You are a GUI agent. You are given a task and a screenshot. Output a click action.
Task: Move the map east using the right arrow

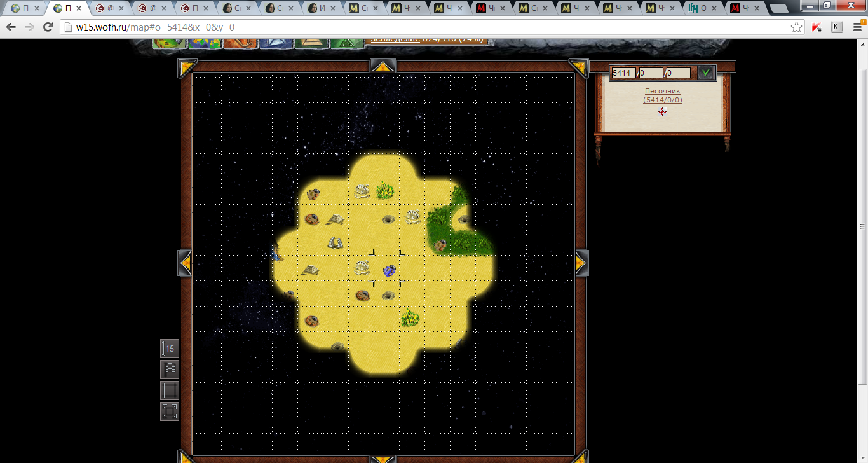[x=581, y=263]
